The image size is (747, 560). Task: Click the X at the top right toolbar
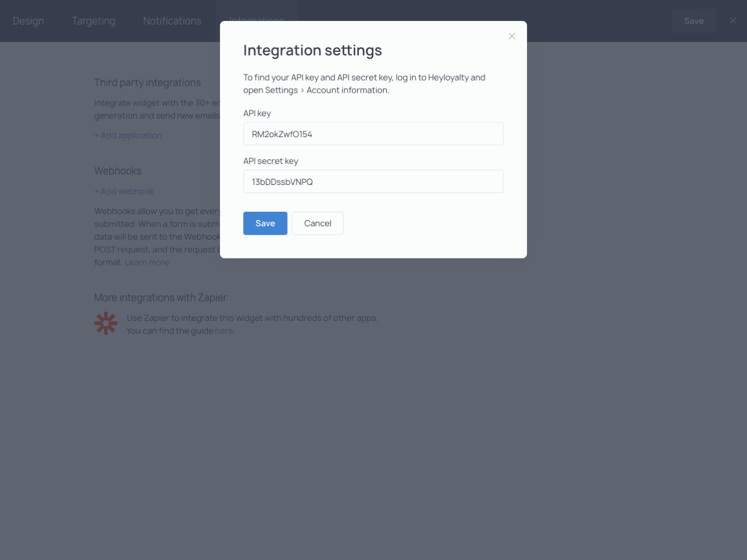coord(733,20)
